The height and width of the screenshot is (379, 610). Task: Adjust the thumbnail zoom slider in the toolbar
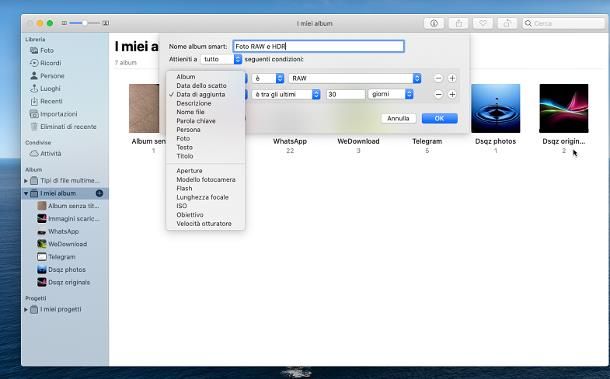tap(85, 23)
